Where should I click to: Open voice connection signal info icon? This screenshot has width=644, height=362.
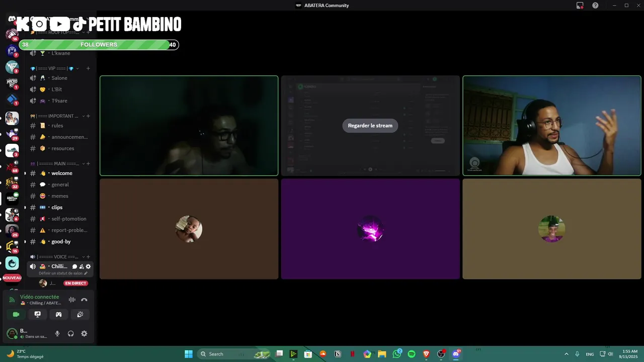12,300
